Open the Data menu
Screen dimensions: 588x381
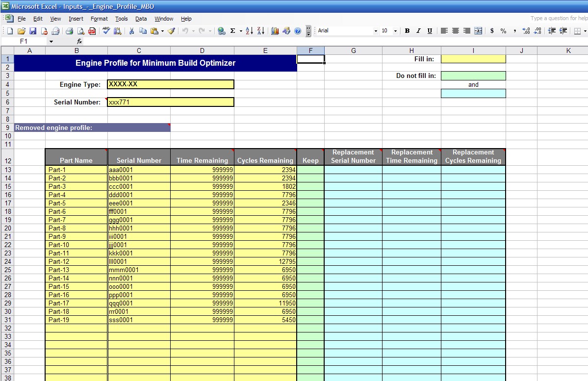[141, 19]
